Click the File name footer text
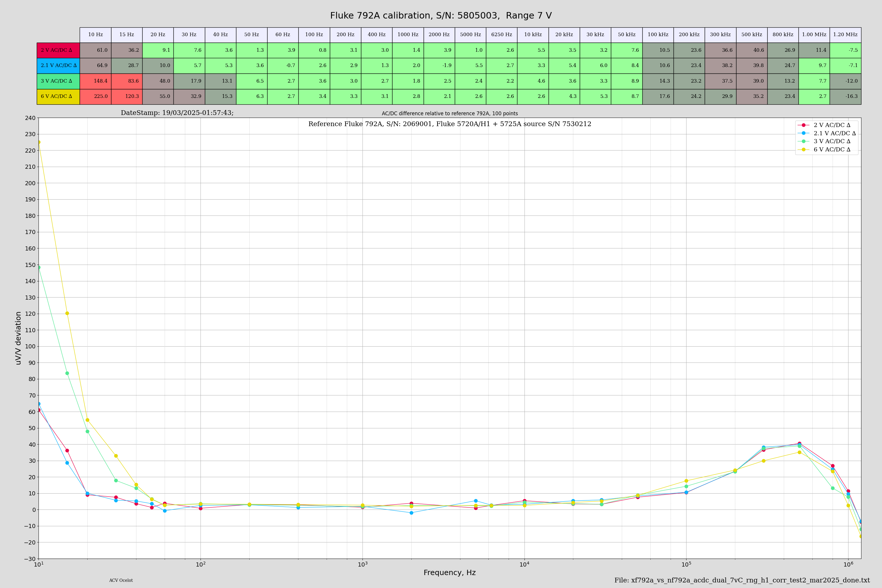The height and width of the screenshot is (588, 882). (742, 580)
